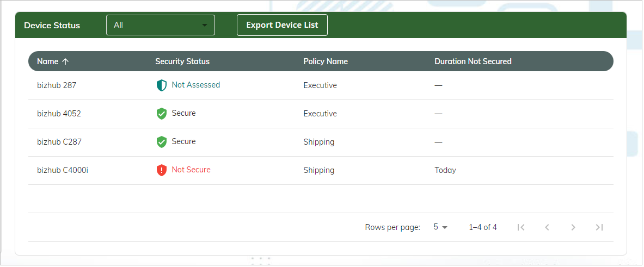
Task: Click the Not Secure status text
Action: click(x=191, y=170)
